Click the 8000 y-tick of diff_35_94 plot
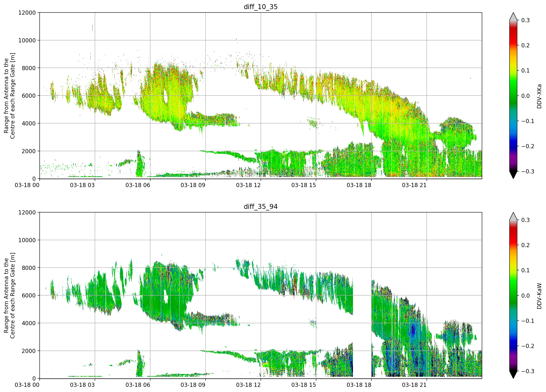The image size is (546, 392). tap(29, 268)
